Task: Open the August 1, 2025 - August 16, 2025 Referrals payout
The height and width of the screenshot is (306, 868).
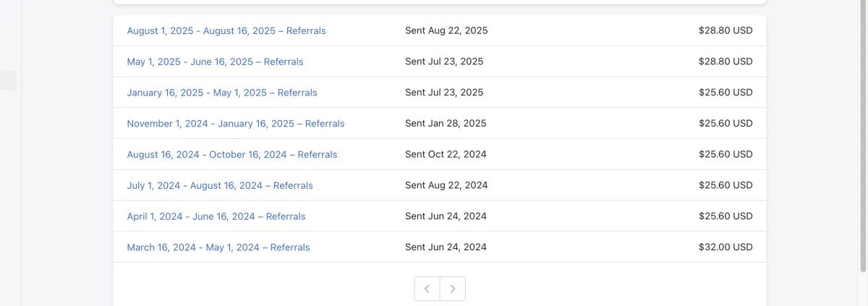Action: point(226,31)
